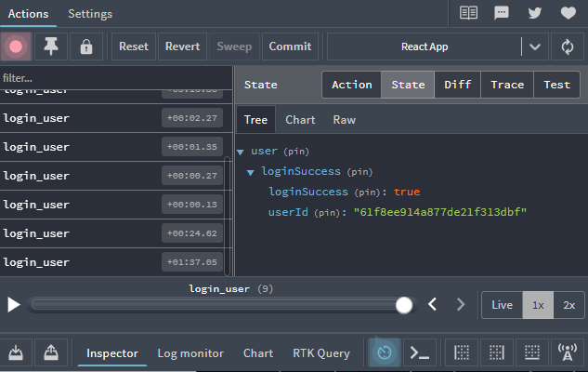Refresh with the circular arrows icon
Image resolution: width=588 pixels, height=372 pixels.
(568, 46)
